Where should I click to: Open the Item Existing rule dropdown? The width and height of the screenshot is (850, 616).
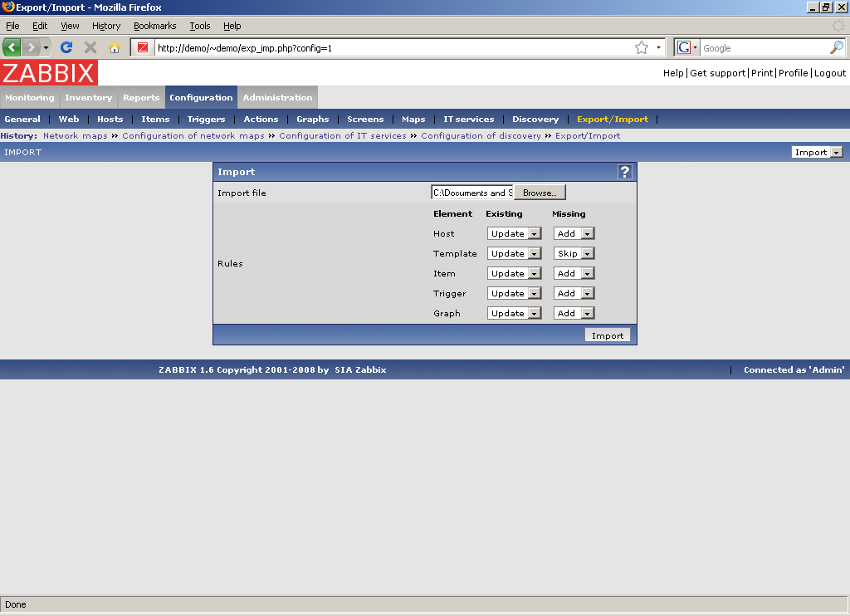click(514, 273)
